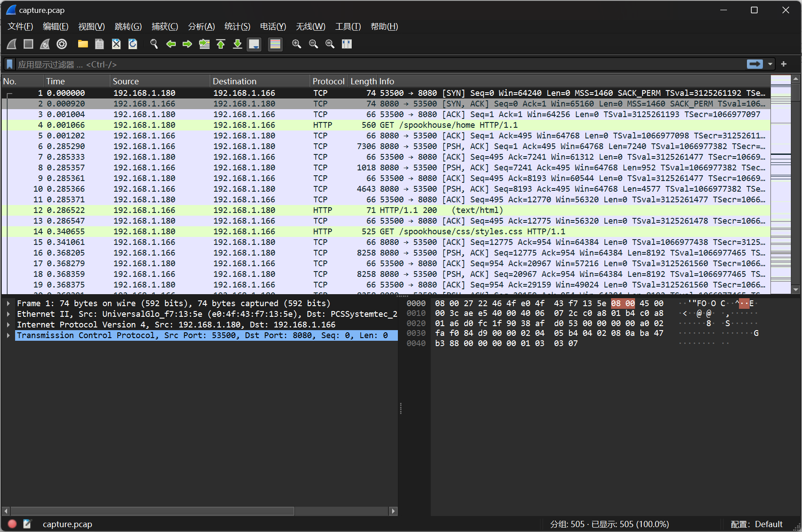Open a capture file via folder icon

coord(83,44)
